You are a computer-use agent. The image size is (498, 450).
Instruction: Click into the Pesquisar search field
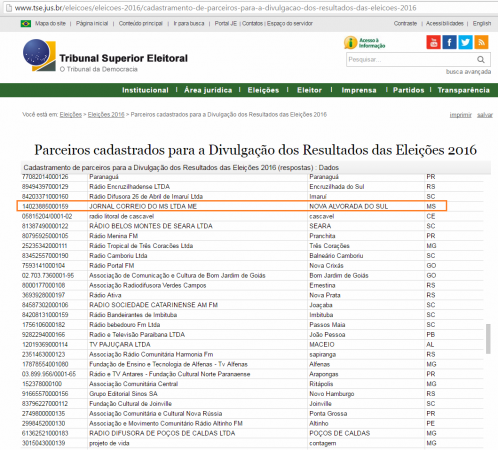[x=411, y=60]
